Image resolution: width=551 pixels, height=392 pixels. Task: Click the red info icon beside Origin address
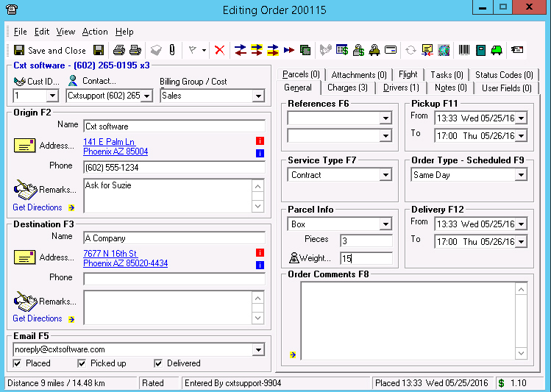pos(260,141)
